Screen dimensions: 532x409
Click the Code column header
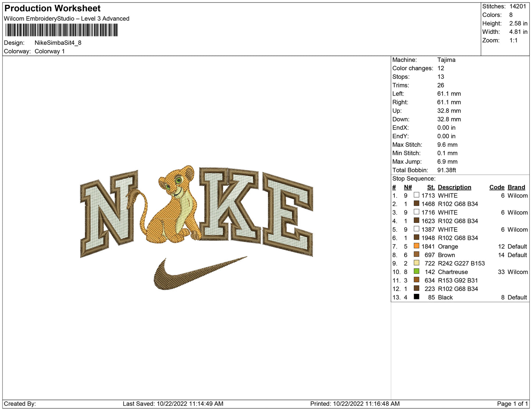click(497, 187)
